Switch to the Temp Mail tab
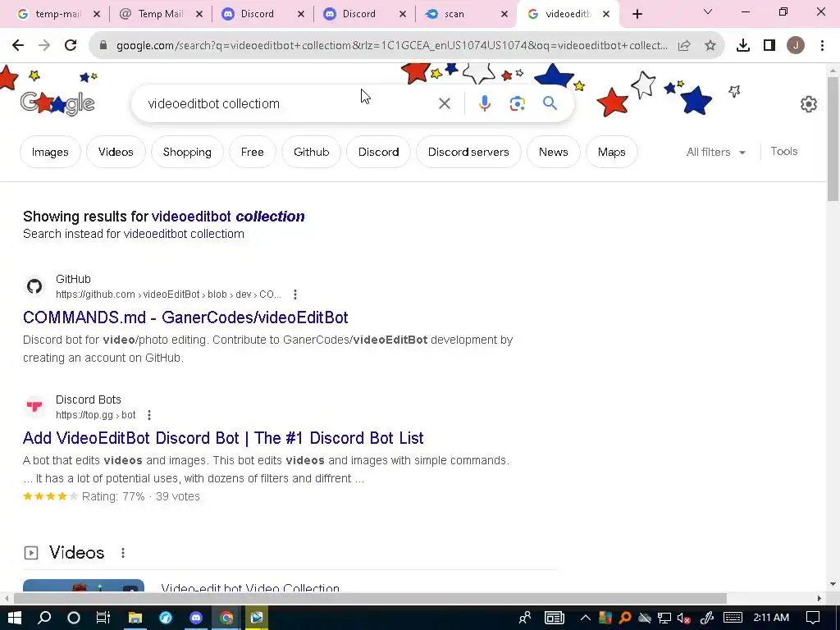The image size is (840, 630). click(x=160, y=14)
